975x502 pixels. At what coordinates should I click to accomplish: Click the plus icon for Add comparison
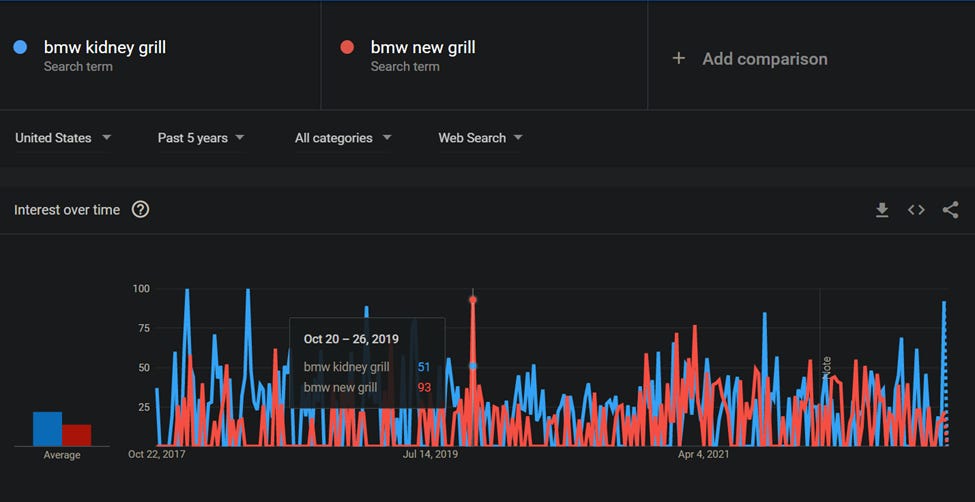679,58
